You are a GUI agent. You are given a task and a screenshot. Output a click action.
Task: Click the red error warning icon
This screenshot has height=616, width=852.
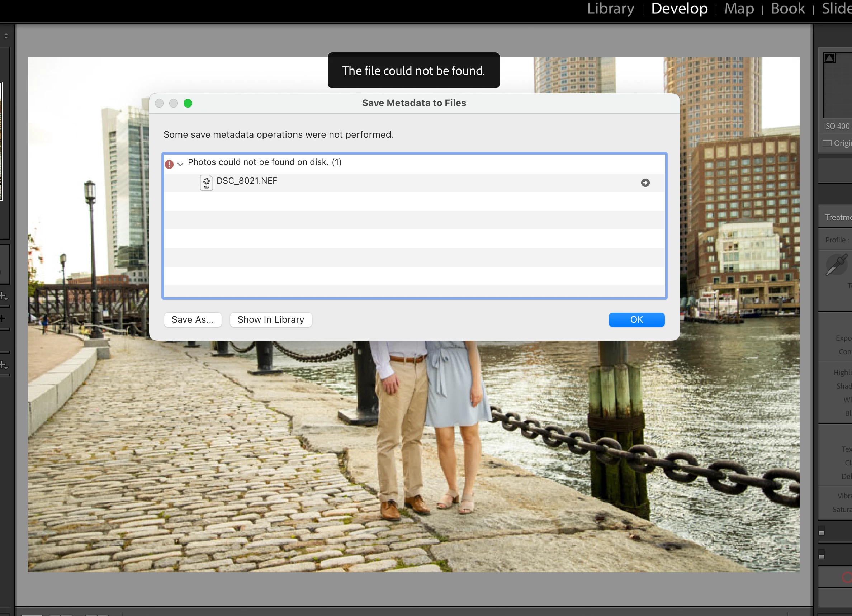(169, 164)
